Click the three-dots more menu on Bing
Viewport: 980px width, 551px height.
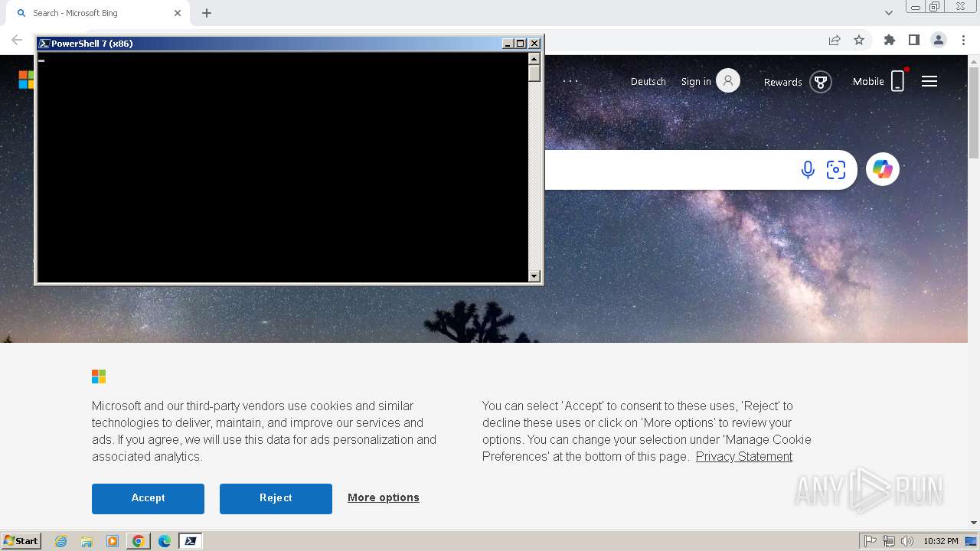(571, 81)
